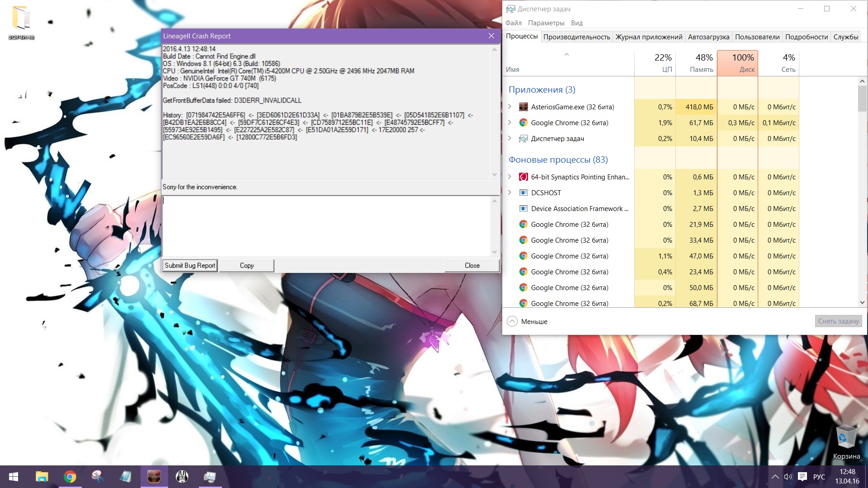
Task: Open the Action Center notifications icon
Action: pyautogui.click(x=802, y=477)
